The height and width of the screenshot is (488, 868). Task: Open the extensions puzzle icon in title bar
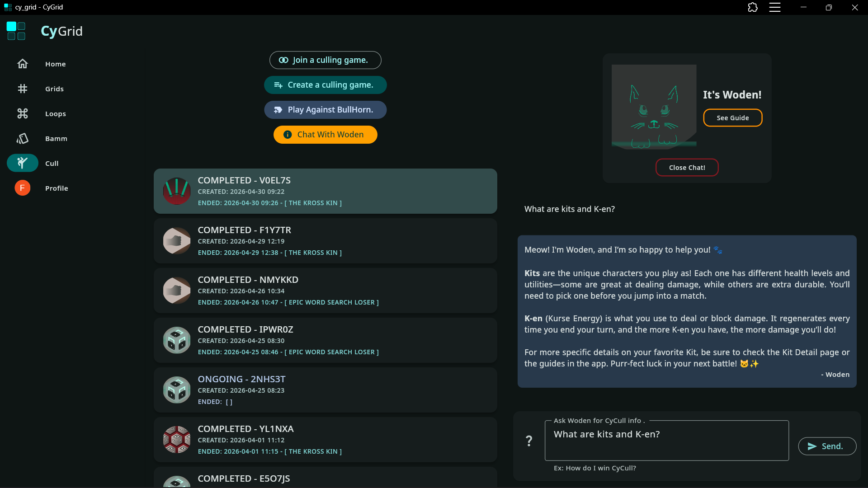(753, 7)
